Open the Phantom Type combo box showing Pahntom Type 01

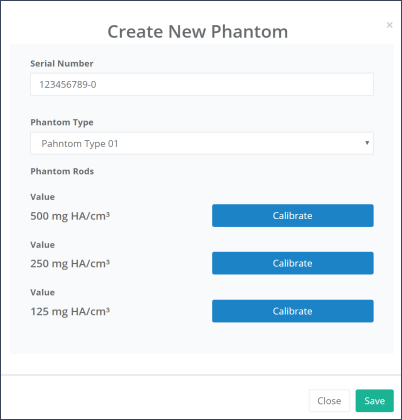point(202,143)
